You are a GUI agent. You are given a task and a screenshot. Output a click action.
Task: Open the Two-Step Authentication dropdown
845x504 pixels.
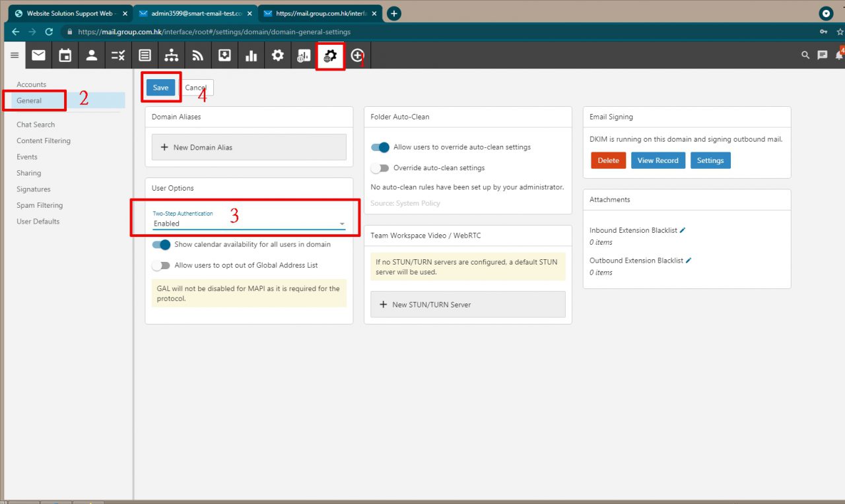click(342, 224)
